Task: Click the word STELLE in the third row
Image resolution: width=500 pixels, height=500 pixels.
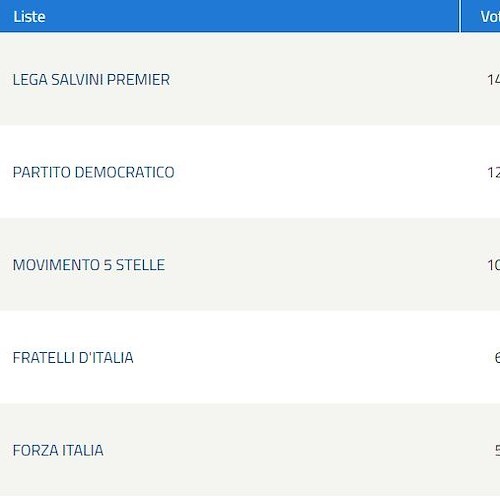Action: point(140,265)
